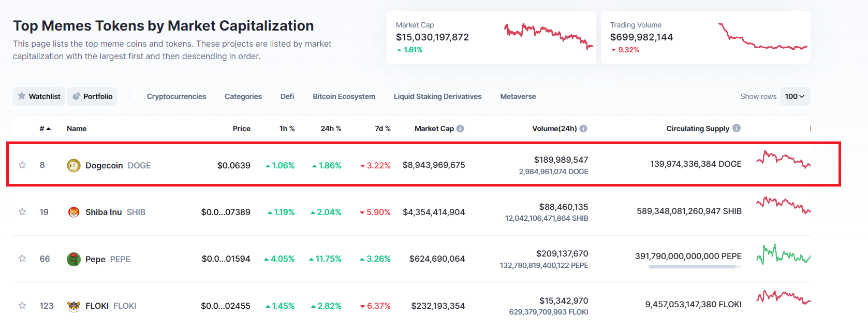This screenshot has height=328, width=868.
Task: Click the Market Cap column info icon
Action: (x=460, y=129)
